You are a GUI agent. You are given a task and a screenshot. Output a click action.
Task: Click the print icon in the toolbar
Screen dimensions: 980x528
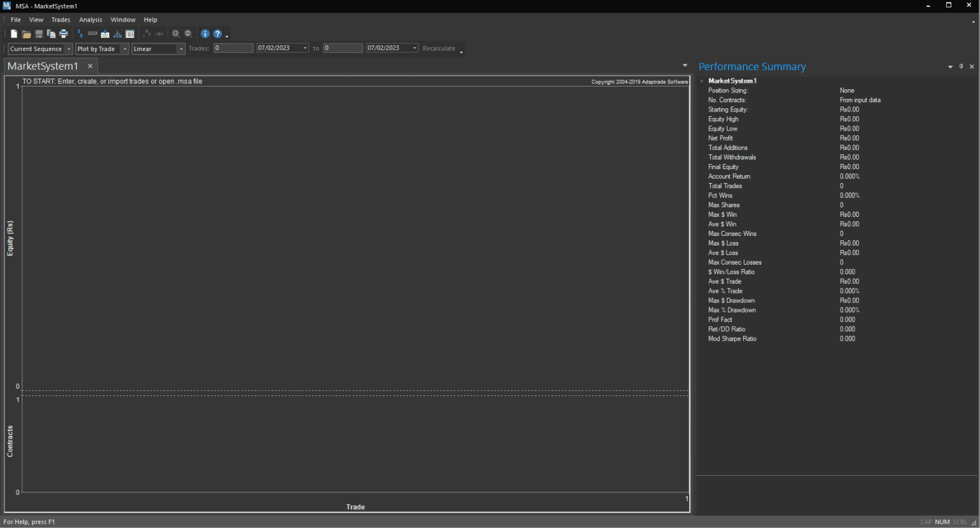[x=63, y=34]
